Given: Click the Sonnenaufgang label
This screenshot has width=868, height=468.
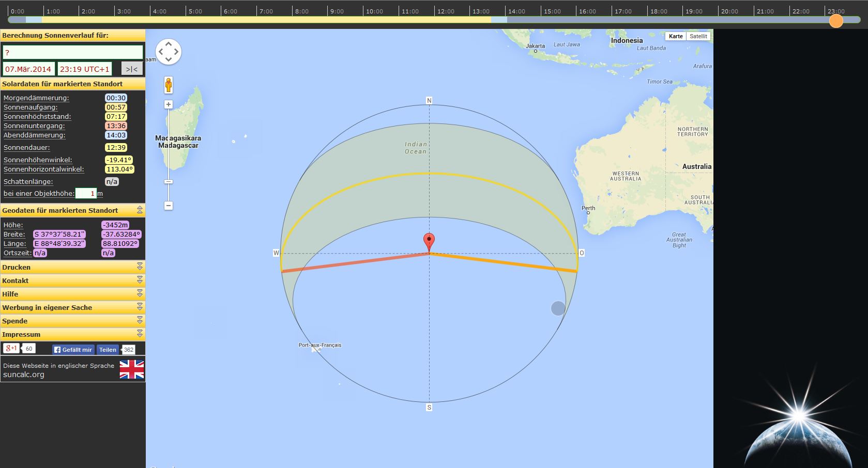Looking at the screenshot, I should coord(31,107).
